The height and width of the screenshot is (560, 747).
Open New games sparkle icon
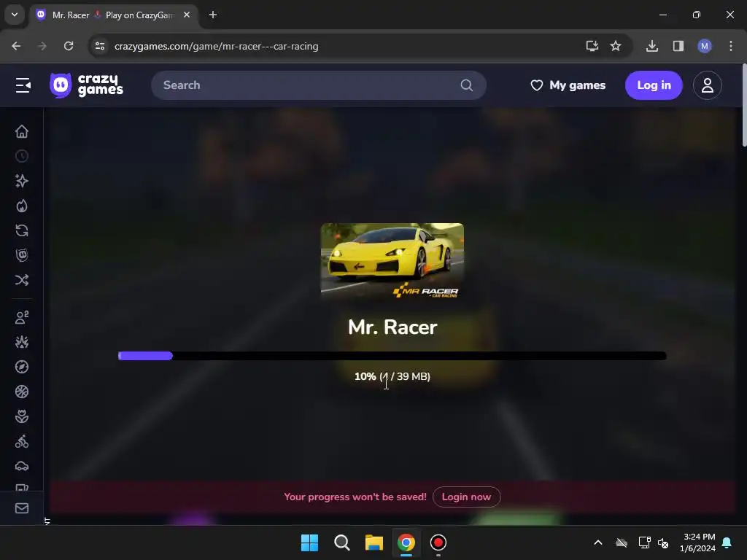coord(22,181)
